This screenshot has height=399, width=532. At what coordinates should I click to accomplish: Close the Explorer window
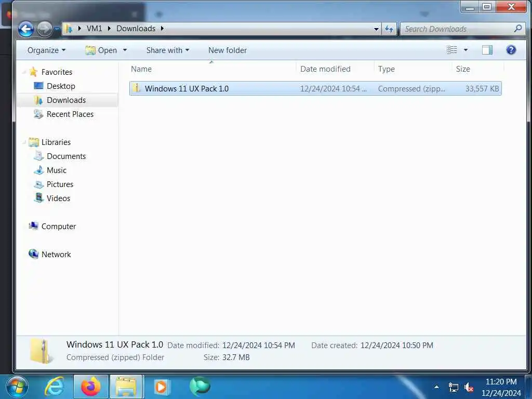coord(511,7)
